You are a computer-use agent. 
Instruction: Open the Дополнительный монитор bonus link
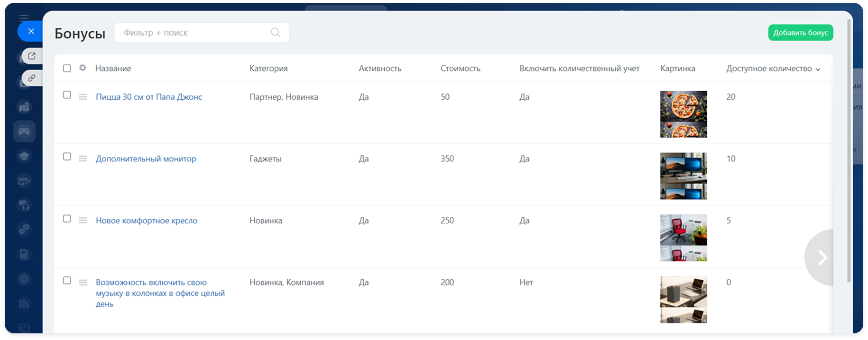click(146, 159)
